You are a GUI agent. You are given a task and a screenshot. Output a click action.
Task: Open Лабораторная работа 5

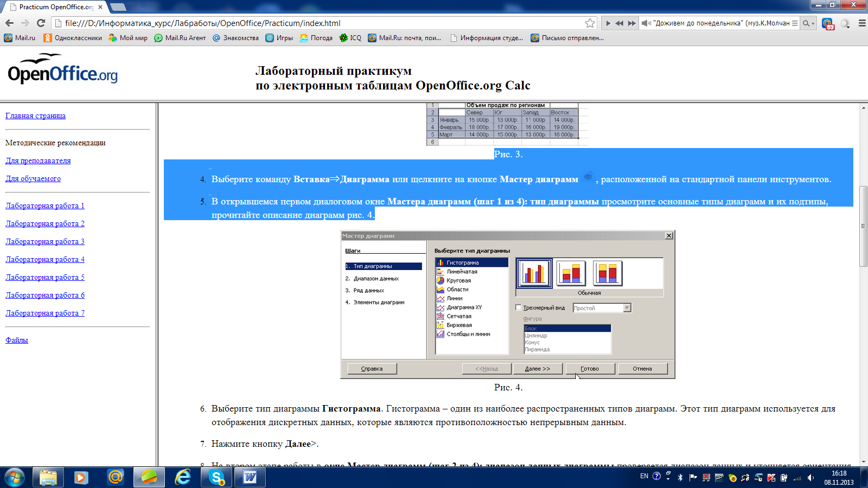[x=45, y=277]
